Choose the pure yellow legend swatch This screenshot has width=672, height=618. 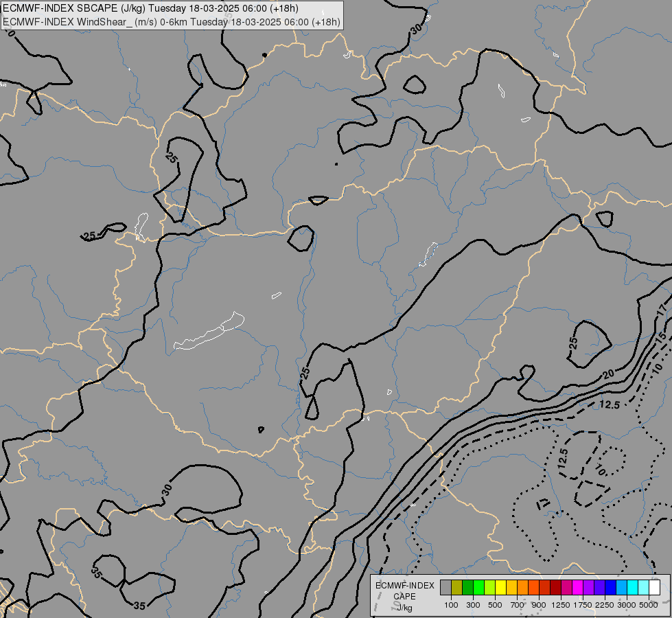[x=500, y=588]
